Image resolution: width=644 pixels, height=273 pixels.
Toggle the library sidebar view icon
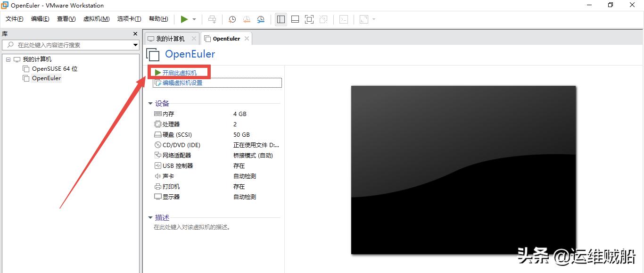tap(281, 19)
